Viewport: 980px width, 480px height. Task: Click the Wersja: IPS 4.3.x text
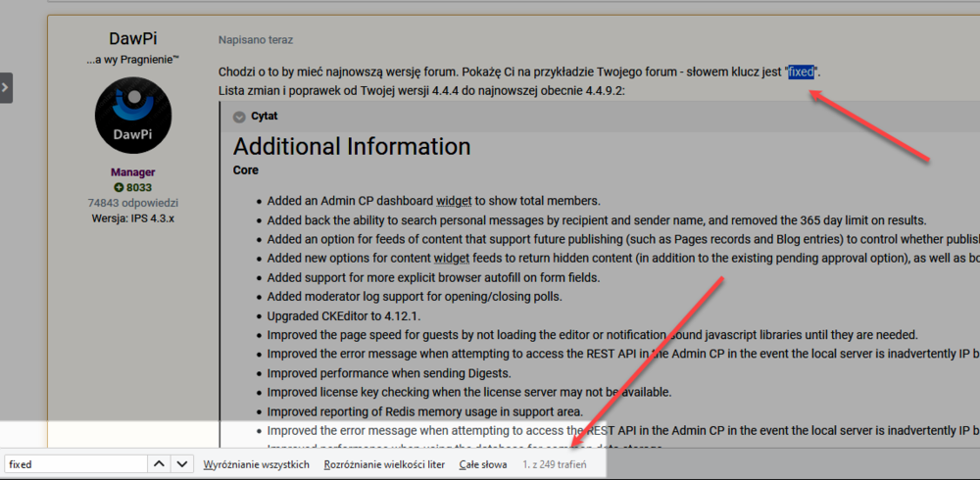(133, 217)
